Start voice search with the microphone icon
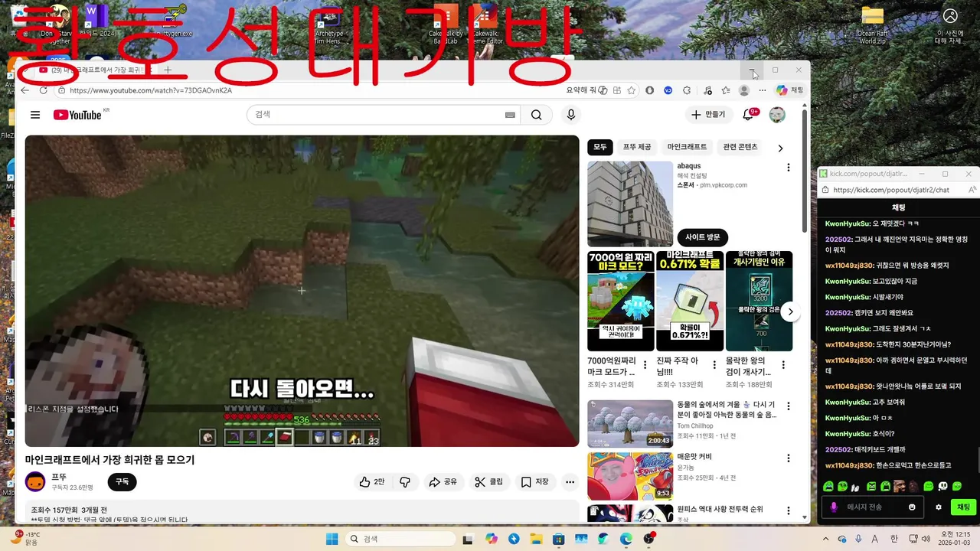The image size is (980, 551). tap(570, 115)
